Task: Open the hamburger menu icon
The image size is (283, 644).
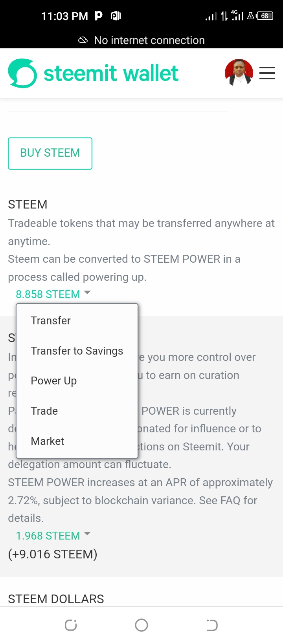Action: (x=267, y=73)
